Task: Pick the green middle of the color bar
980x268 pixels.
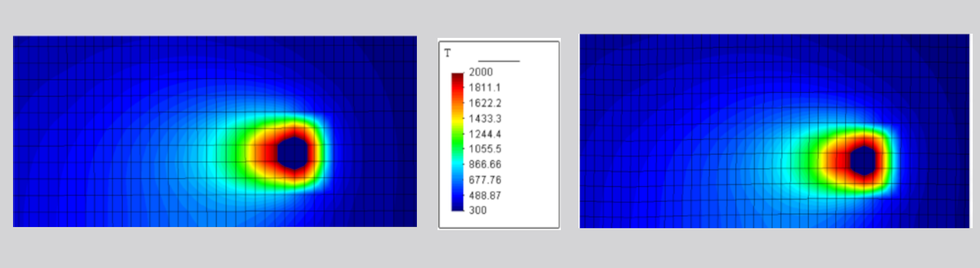Action: (457, 140)
